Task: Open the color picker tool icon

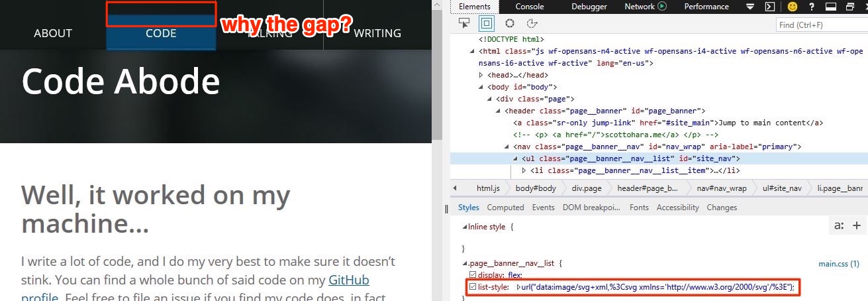Action: (x=510, y=23)
